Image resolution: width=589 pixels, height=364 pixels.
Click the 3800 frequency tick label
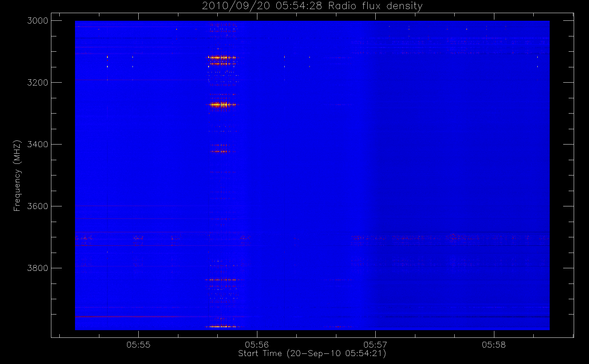(38, 268)
